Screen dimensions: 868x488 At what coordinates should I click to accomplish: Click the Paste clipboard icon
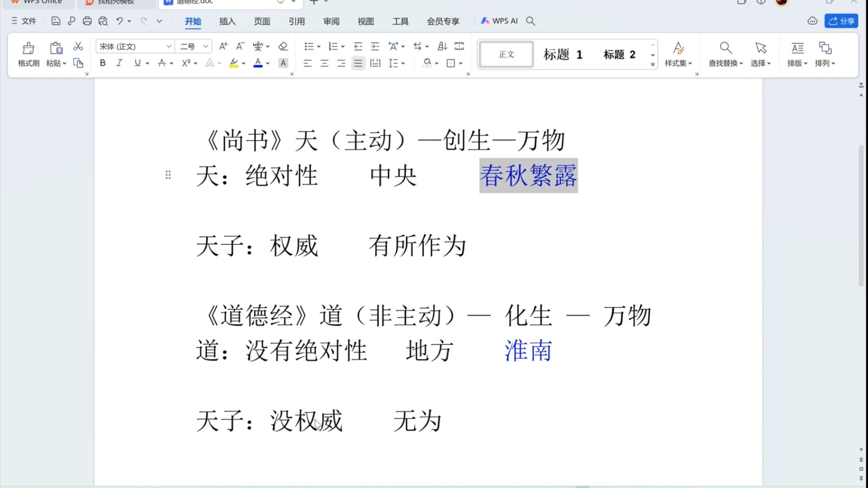pyautogui.click(x=56, y=48)
